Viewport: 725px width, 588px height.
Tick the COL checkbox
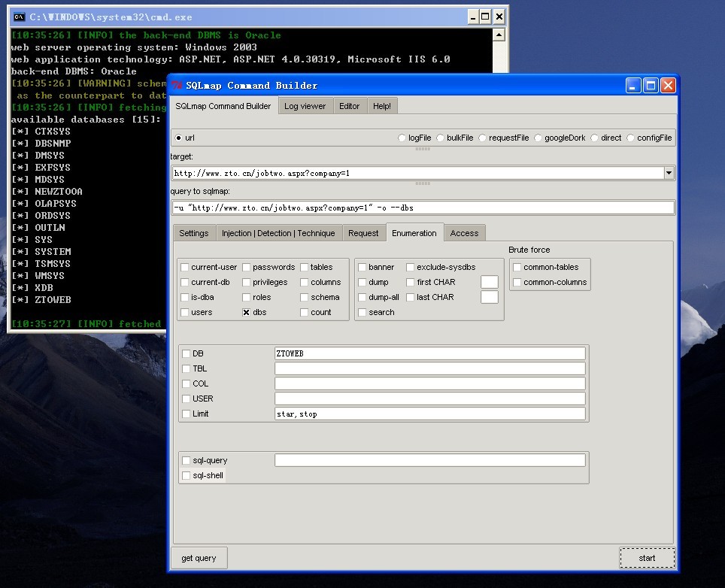pos(187,383)
